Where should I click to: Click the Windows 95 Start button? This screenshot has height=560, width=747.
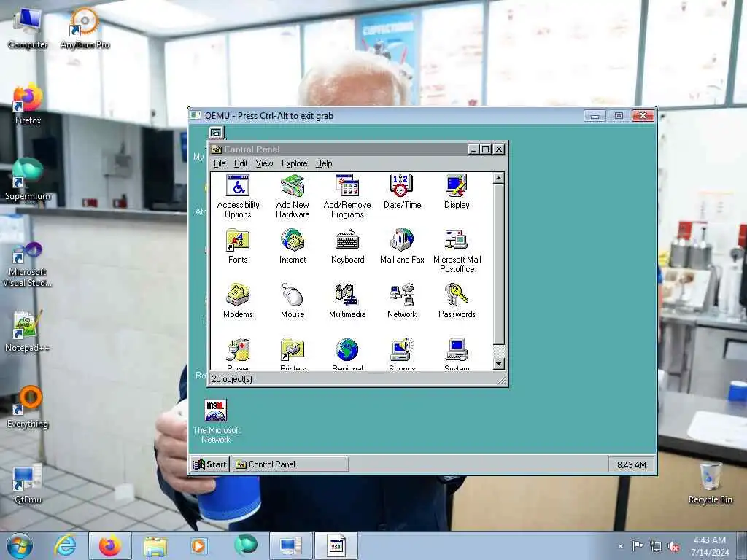[210, 464]
